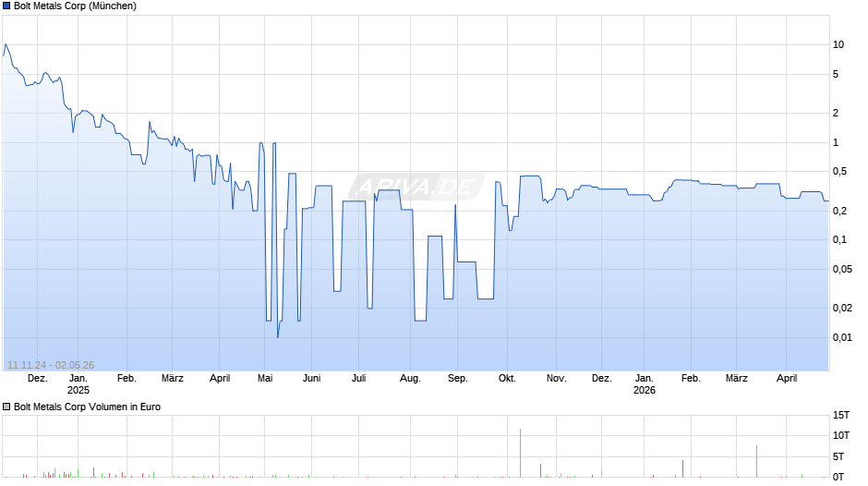Click the 'April' label before Mai
Screen dimensions: 868x486
click(x=220, y=379)
